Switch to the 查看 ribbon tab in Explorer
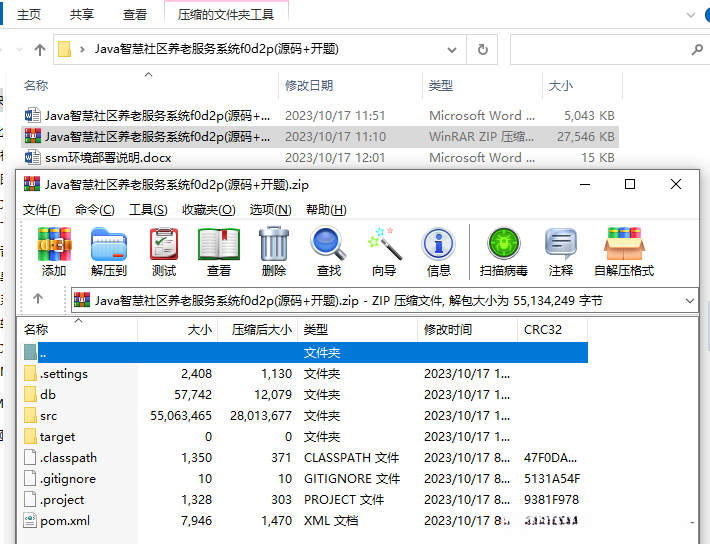 point(134,14)
